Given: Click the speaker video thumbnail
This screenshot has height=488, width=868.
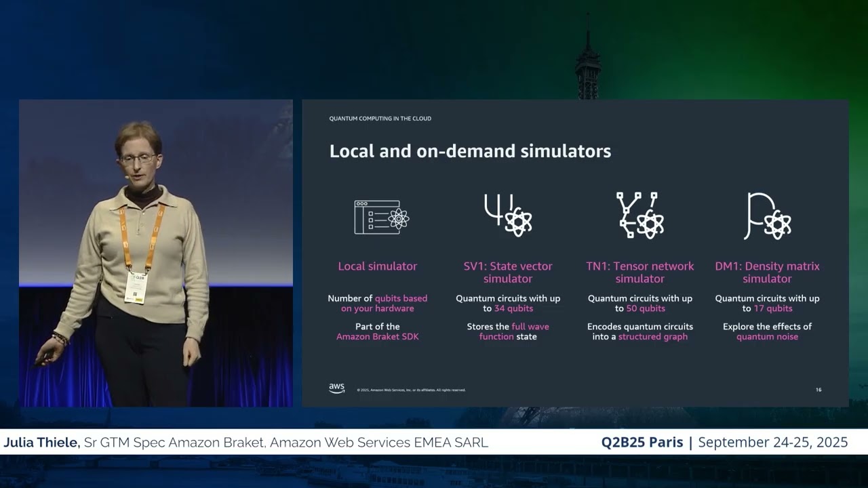Looking at the screenshot, I should [156, 253].
